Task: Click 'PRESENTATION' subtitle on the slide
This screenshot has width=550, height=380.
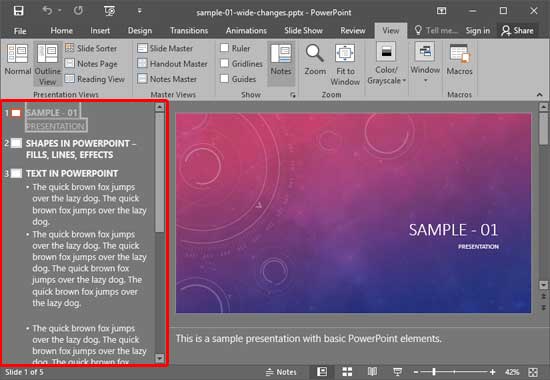Action: (478, 247)
